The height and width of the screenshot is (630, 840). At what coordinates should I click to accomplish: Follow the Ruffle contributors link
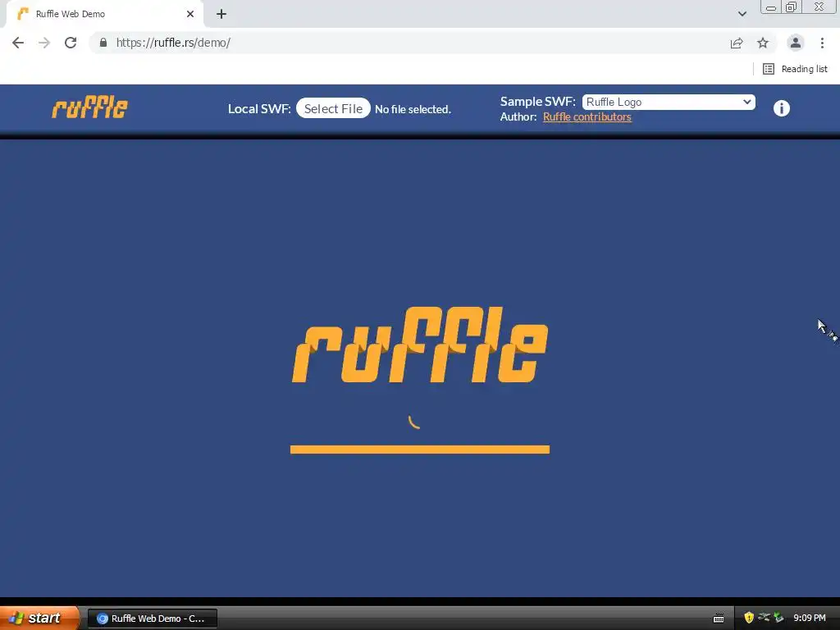(x=587, y=116)
